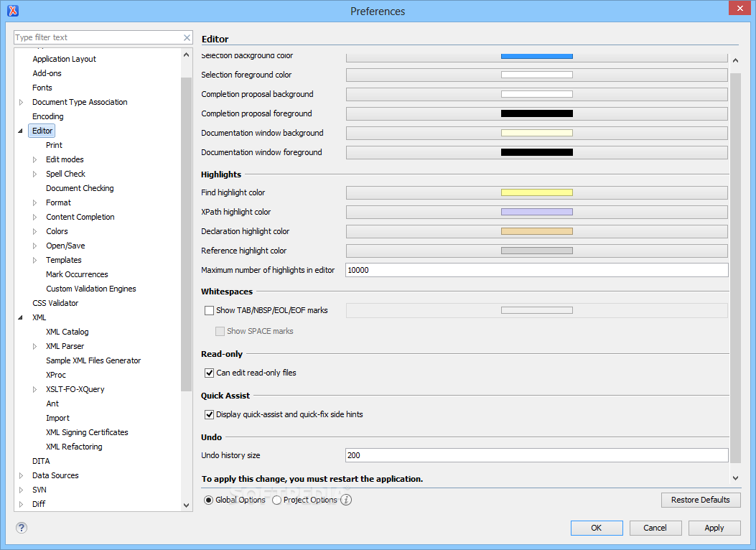Open Ant preferences page

pyautogui.click(x=52, y=404)
